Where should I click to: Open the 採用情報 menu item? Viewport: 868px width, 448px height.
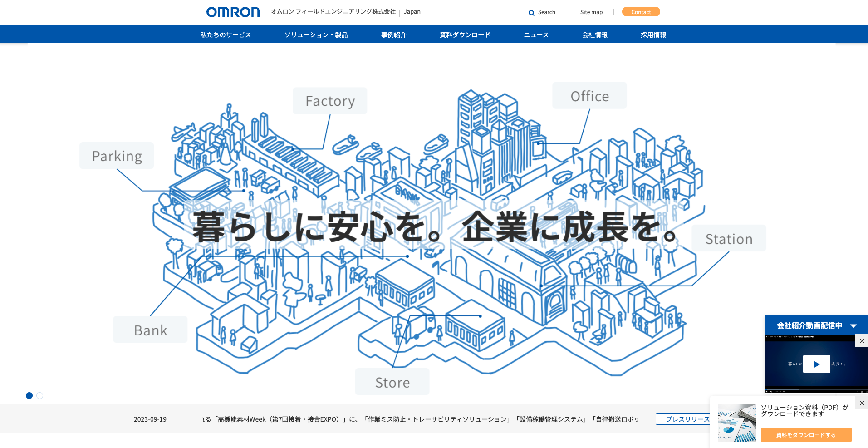(x=653, y=34)
